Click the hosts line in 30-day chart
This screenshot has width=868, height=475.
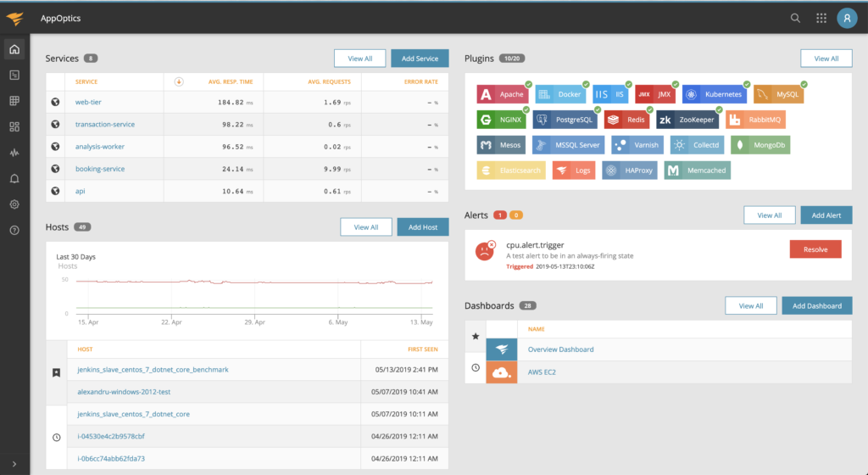click(x=254, y=282)
